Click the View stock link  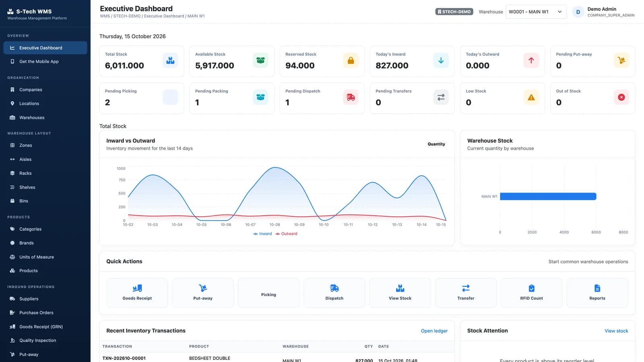click(616, 331)
